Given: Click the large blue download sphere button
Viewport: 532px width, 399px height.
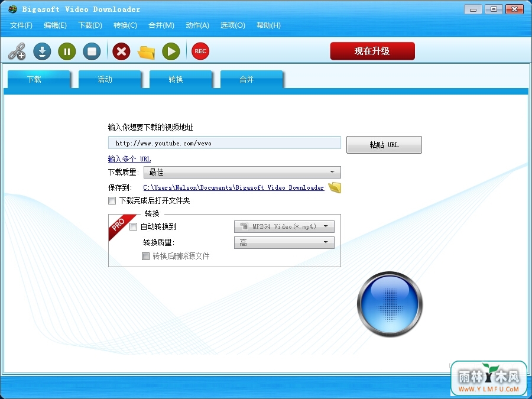Looking at the screenshot, I should click(390, 304).
